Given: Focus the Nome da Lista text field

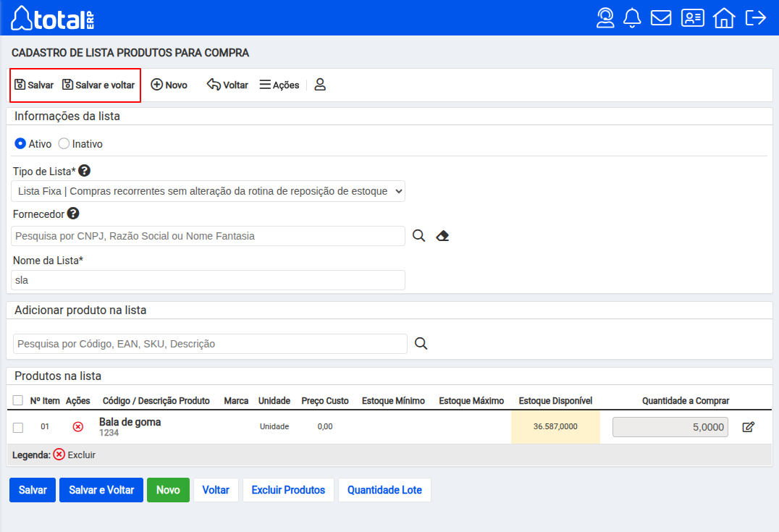Looking at the screenshot, I should 209,280.
